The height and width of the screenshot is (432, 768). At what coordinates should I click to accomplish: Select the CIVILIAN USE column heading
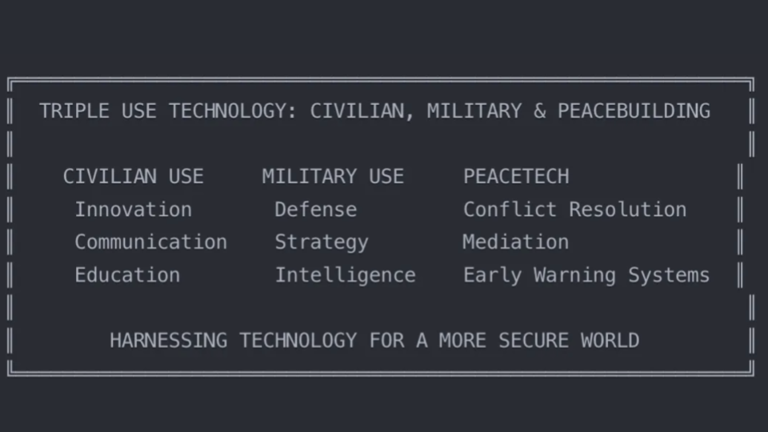pos(133,176)
